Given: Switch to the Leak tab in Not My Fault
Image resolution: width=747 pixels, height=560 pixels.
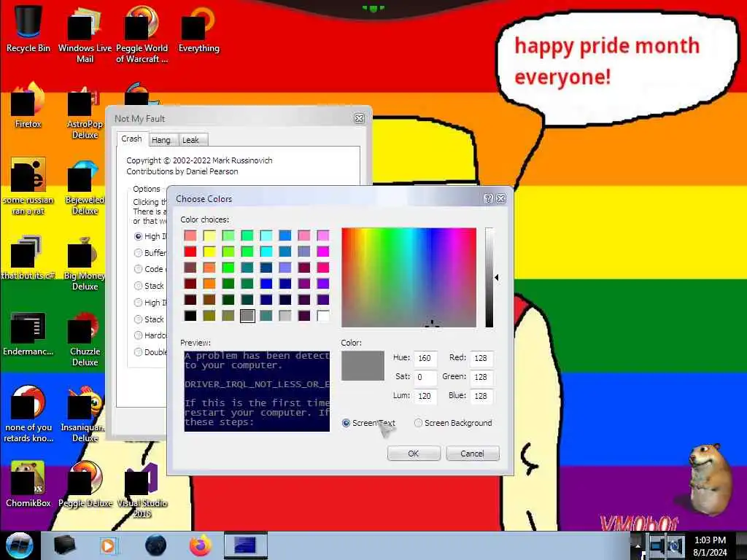Looking at the screenshot, I should (191, 140).
